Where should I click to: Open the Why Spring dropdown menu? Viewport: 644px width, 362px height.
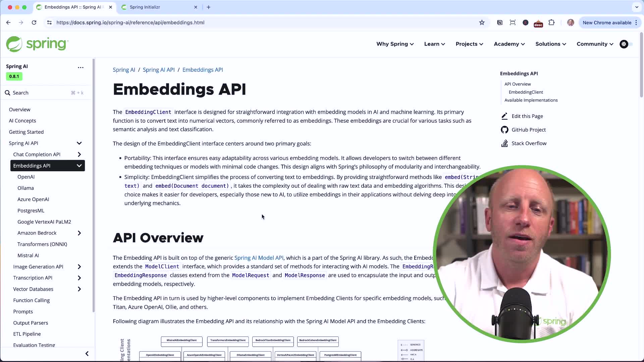click(395, 44)
